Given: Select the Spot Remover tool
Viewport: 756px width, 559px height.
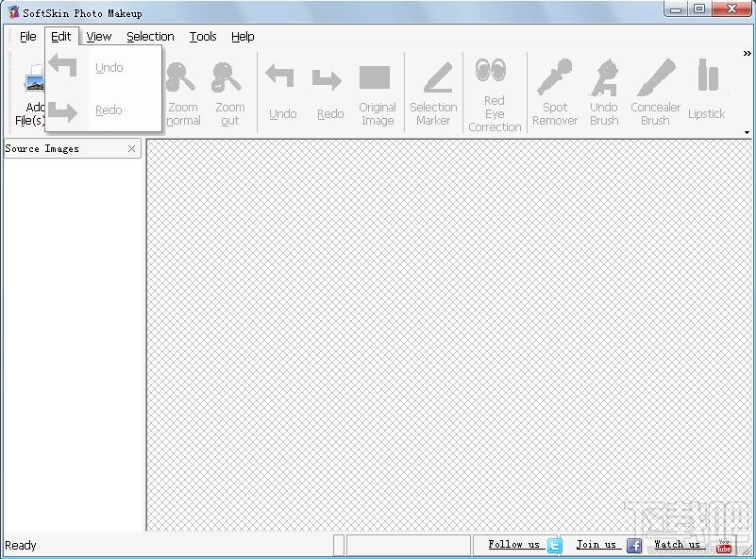Looking at the screenshot, I should click(x=554, y=93).
